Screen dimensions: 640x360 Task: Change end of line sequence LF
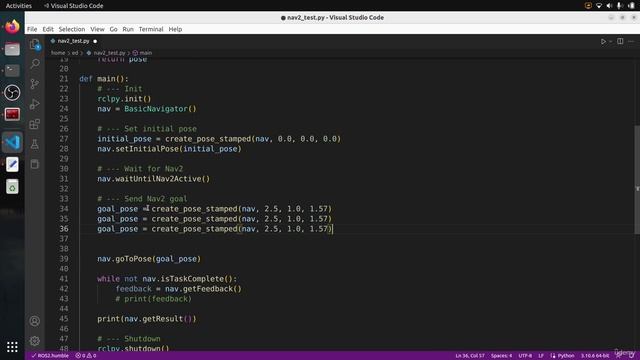541,356
